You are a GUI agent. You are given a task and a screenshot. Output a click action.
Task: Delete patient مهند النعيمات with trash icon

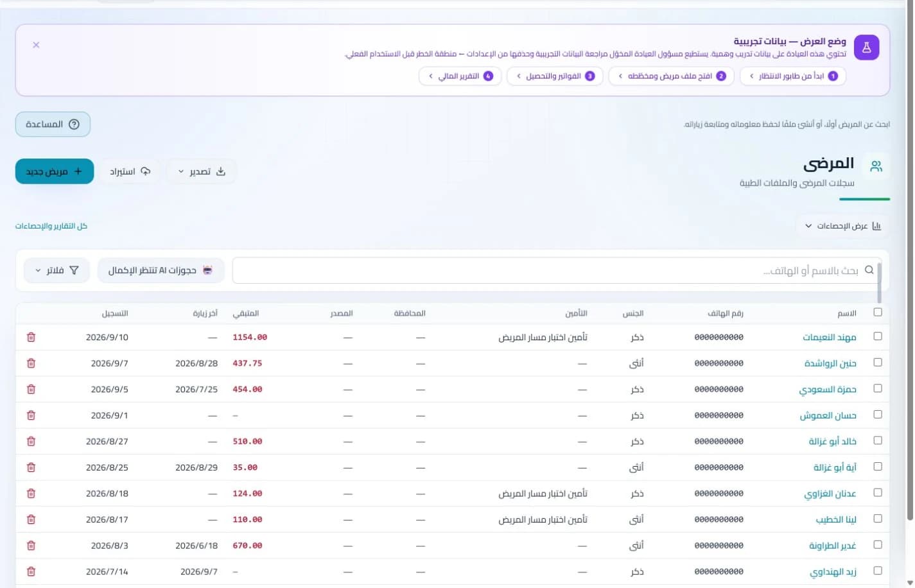click(x=31, y=337)
